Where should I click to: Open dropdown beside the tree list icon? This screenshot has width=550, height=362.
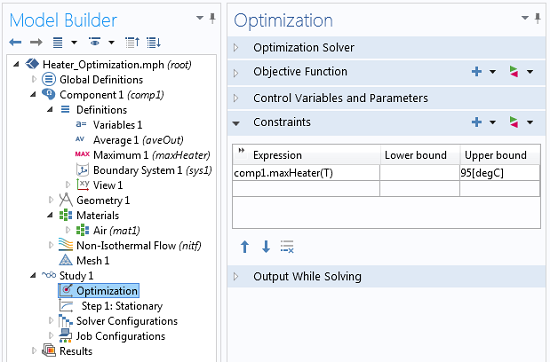[74, 43]
